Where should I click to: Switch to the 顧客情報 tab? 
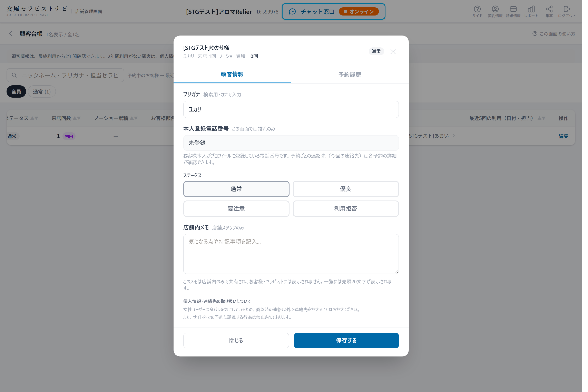click(232, 75)
